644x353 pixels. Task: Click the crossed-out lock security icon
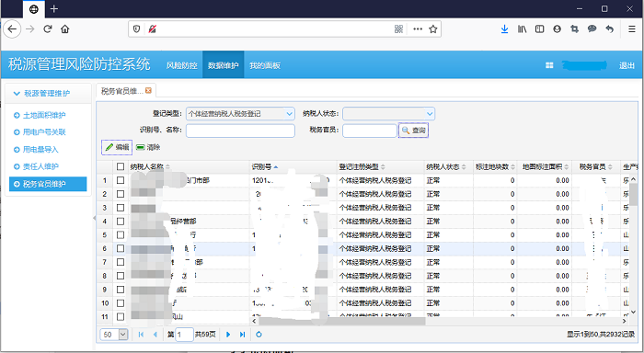[x=153, y=29]
